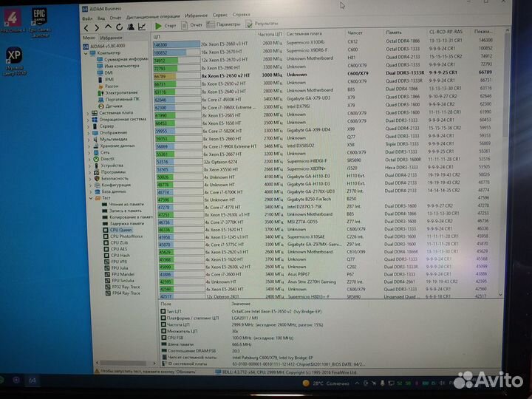Viewport: 532px width, 399px height.
Task: Open Суммарная информация in the tree
Action: pyautogui.click(x=123, y=59)
